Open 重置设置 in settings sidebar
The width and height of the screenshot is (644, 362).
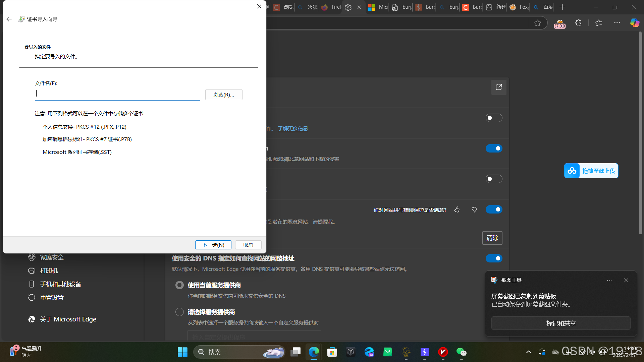tap(52, 298)
